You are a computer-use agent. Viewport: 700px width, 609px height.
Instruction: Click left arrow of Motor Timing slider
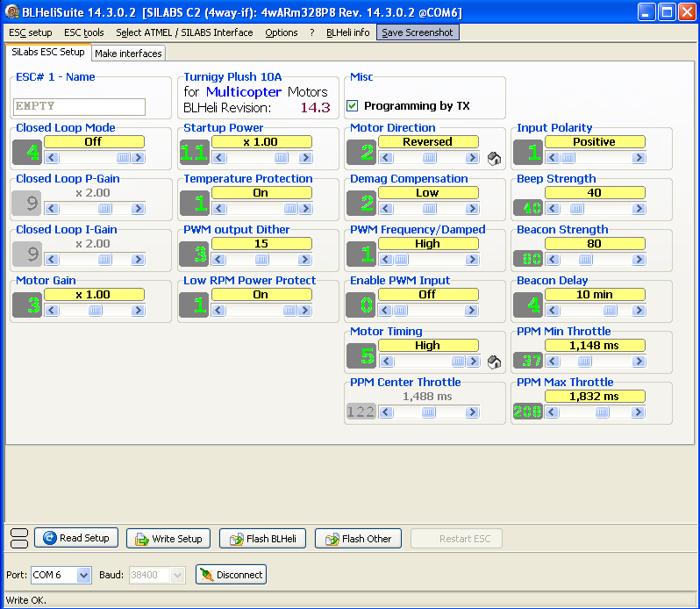pos(386,362)
